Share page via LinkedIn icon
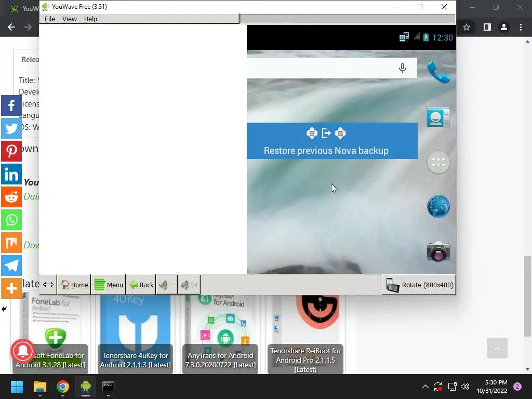Screen dimensions: 532x399 pyautogui.click(x=11, y=174)
